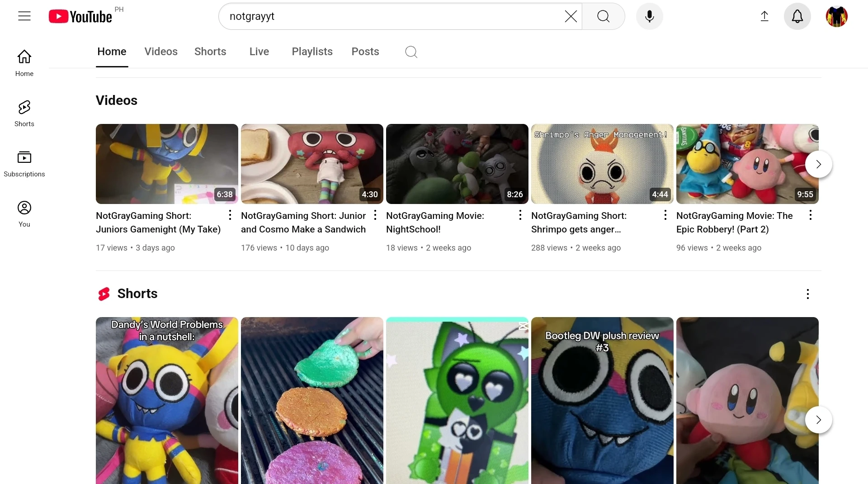
Task: Open the Videos section heading
Action: (x=117, y=100)
